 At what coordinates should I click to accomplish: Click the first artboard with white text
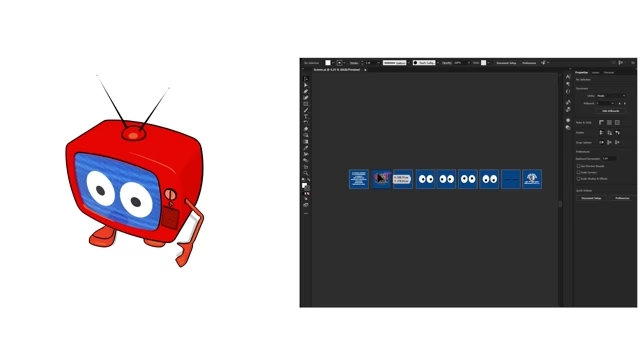[x=359, y=179]
